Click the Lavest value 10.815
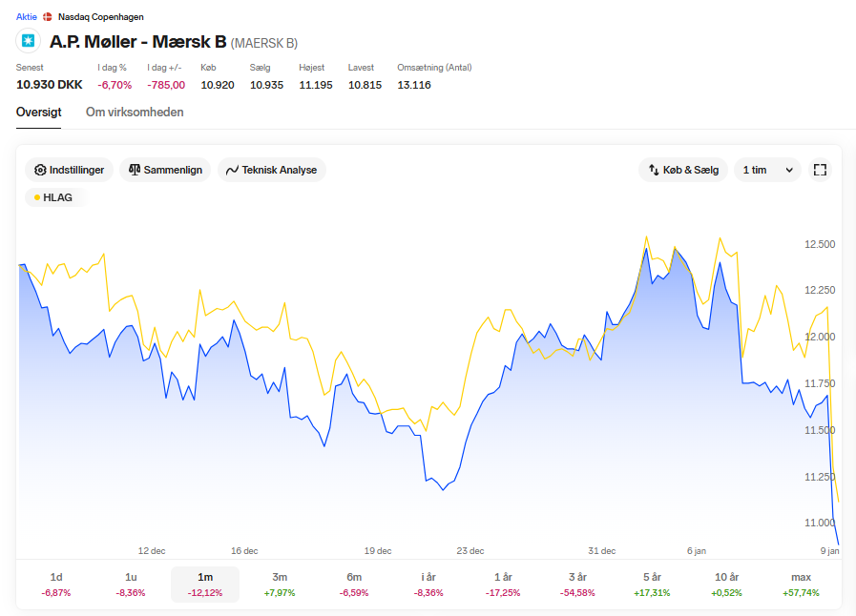The width and height of the screenshot is (856, 616). coord(365,85)
